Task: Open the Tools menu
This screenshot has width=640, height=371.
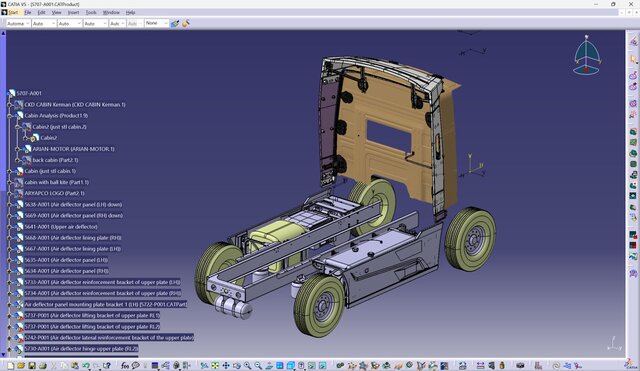Action: [x=91, y=13]
